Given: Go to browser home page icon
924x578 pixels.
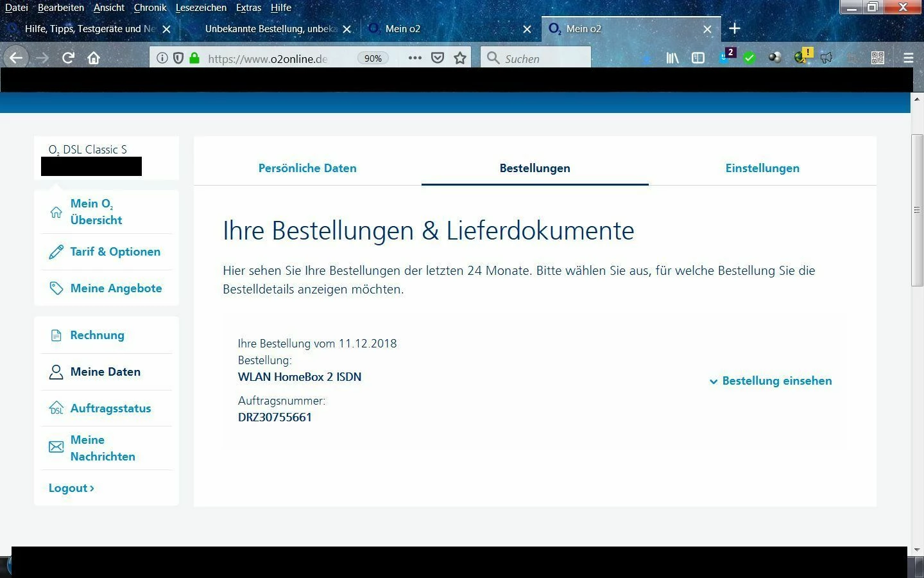Looking at the screenshot, I should [94, 58].
